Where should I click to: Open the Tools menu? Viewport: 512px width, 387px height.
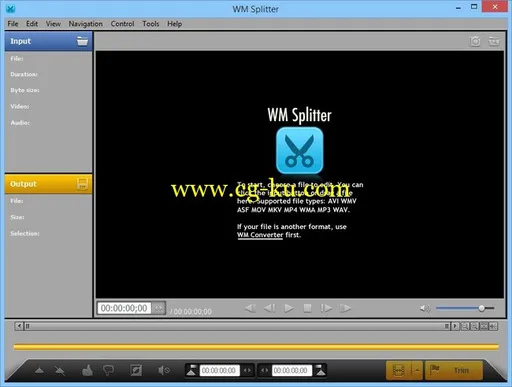151,24
